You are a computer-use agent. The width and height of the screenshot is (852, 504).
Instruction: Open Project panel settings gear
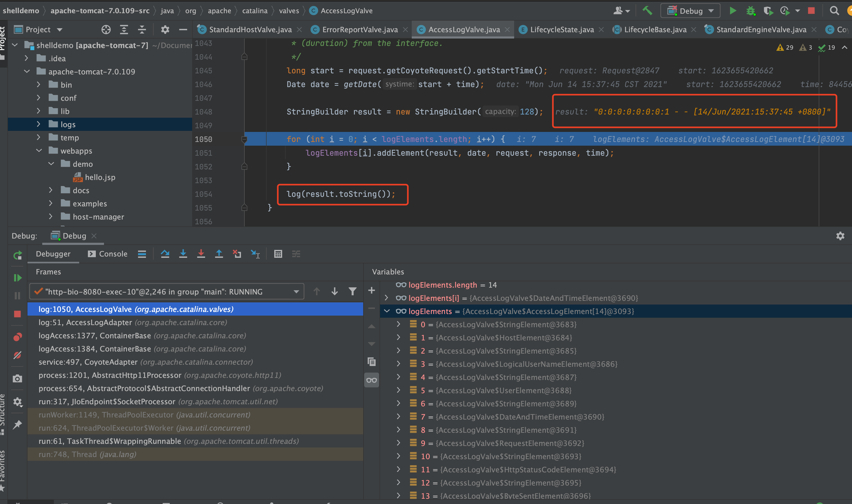point(165,30)
